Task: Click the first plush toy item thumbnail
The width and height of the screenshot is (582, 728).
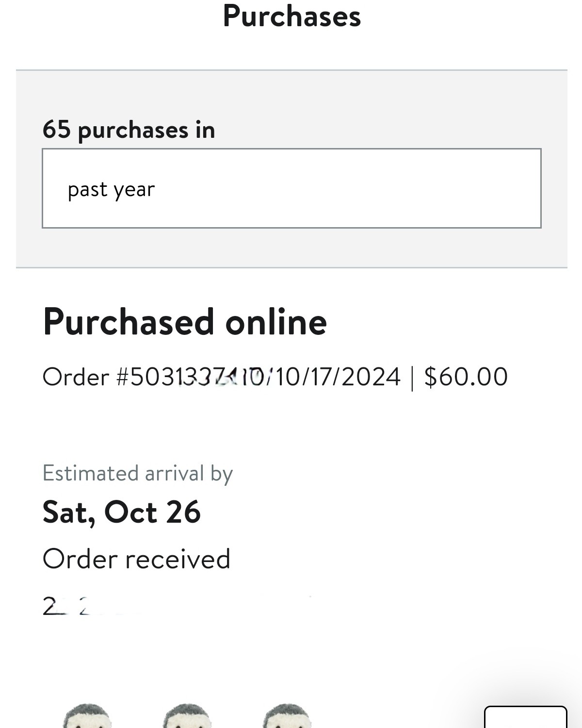Action: [87, 716]
